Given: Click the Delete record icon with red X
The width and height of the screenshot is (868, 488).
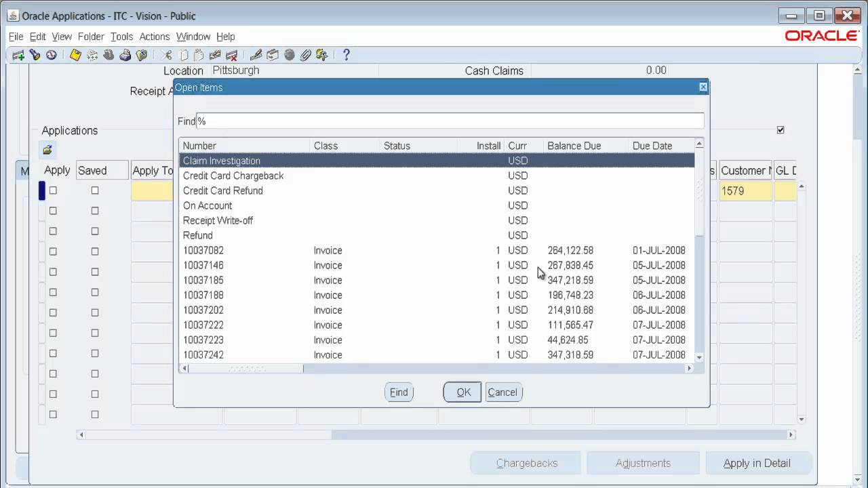Looking at the screenshot, I should pyautogui.click(x=231, y=56).
